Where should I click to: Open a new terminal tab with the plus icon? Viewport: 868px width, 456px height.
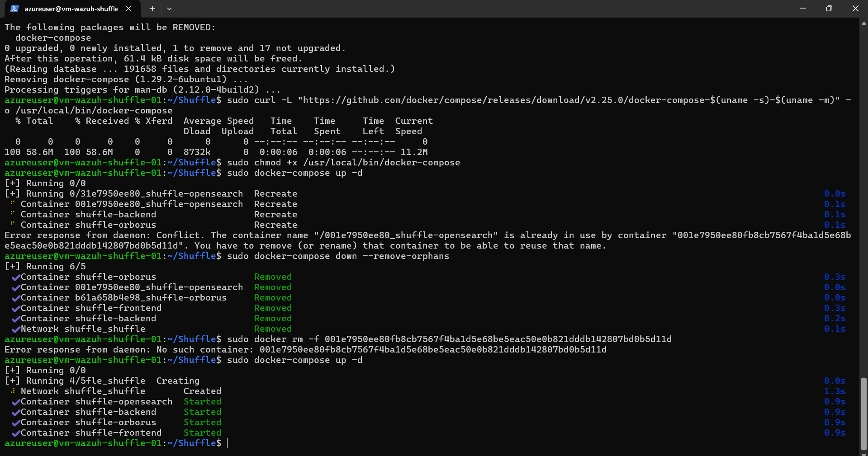pos(152,9)
